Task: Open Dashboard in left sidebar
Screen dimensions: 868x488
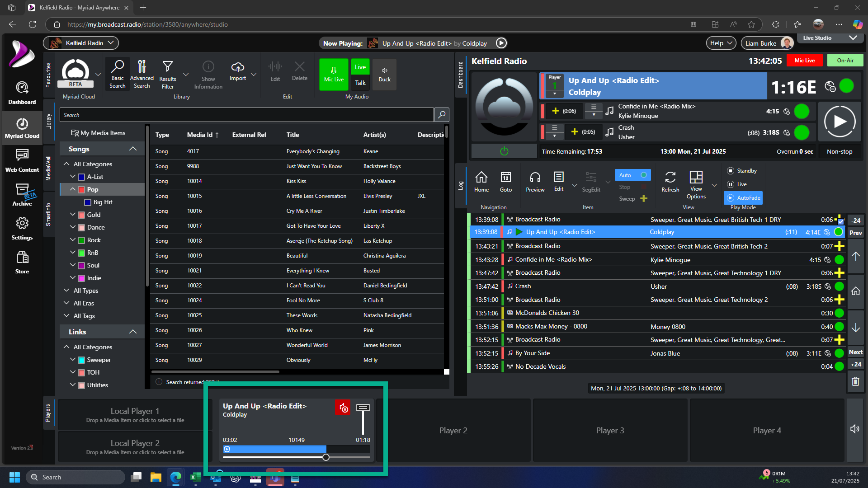Action: (x=22, y=93)
